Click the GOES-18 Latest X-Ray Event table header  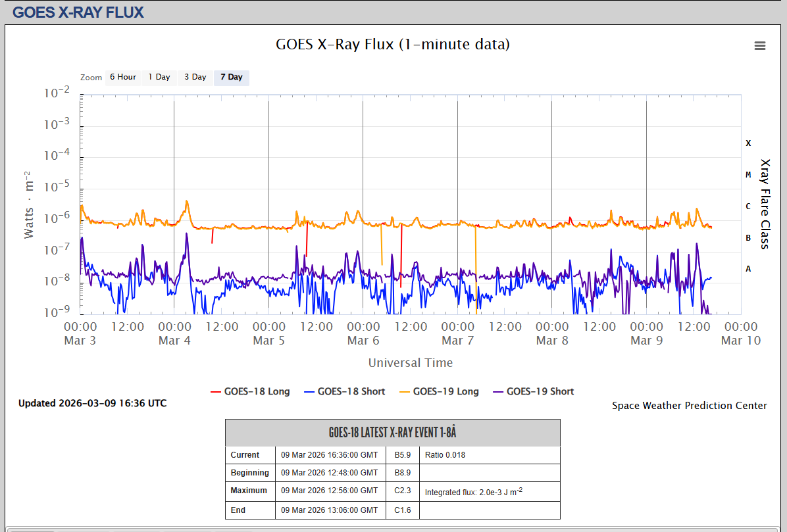(x=392, y=433)
